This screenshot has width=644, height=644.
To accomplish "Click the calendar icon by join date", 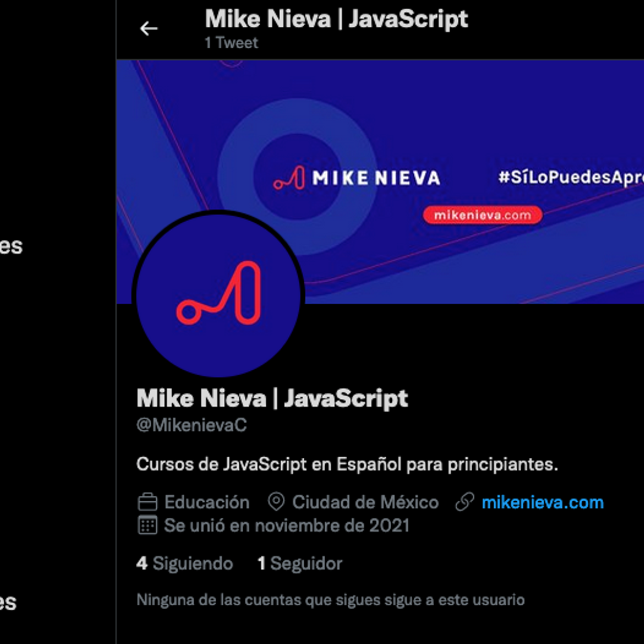I will point(148,525).
